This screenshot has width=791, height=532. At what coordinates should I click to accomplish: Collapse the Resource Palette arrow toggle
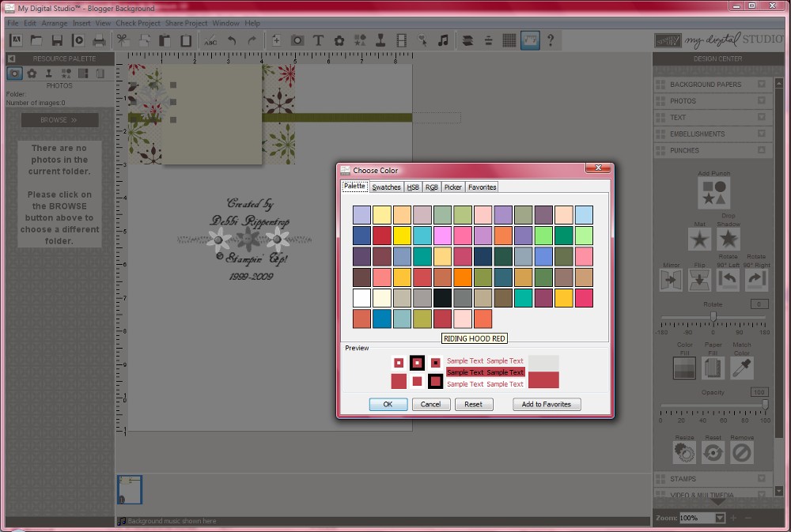click(12, 58)
